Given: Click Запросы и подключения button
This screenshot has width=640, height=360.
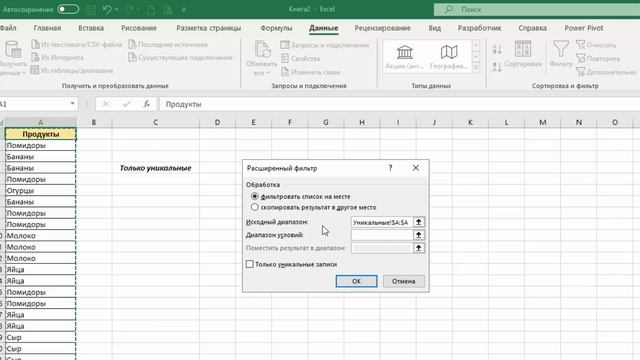Looking at the screenshot, I should (325, 45).
